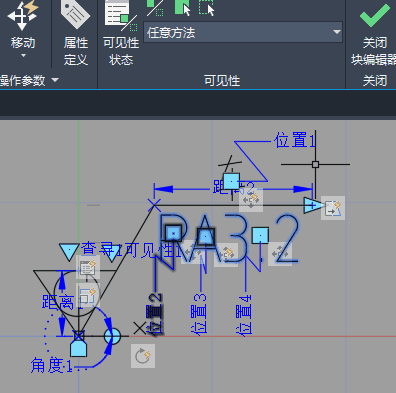Open the 可见性状态 visibility states dialog

(x=121, y=33)
